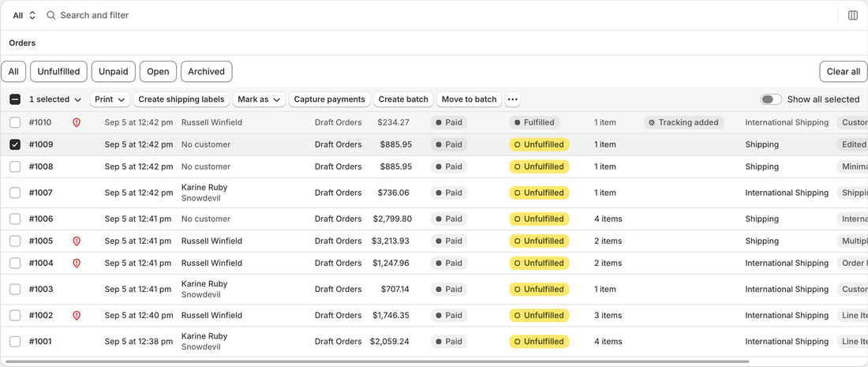Image resolution: width=868 pixels, height=367 pixels.
Task: Check the box for order #1002
Action: click(15, 316)
